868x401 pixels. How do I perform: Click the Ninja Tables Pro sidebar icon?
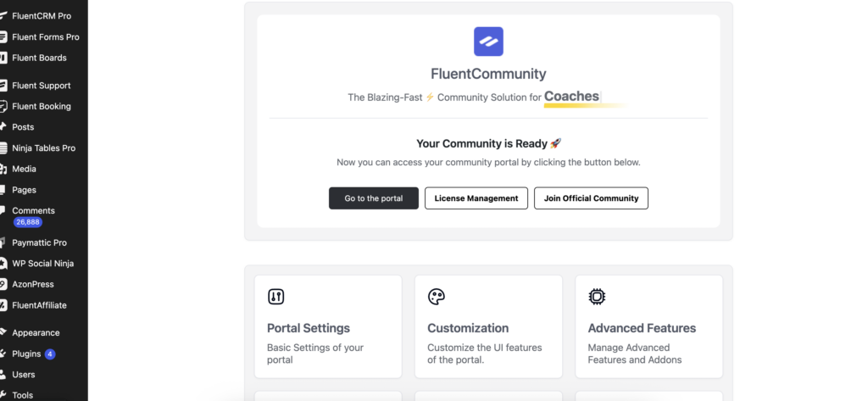coord(3,148)
